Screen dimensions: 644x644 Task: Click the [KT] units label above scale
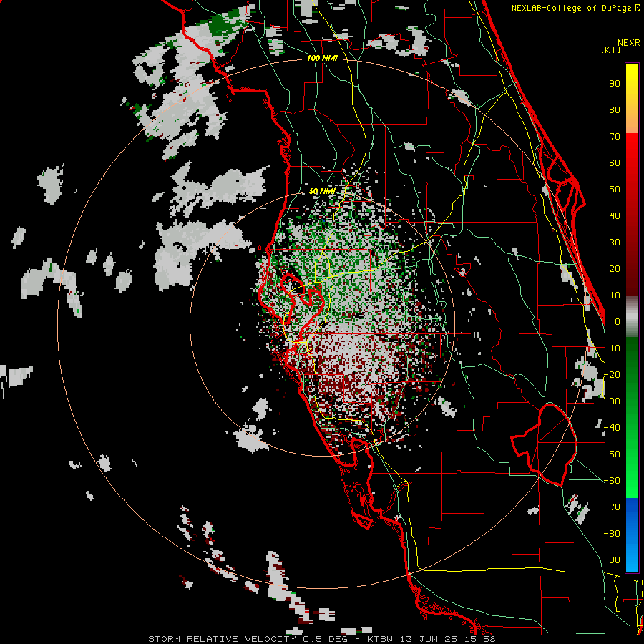pyautogui.click(x=611, y=49)
